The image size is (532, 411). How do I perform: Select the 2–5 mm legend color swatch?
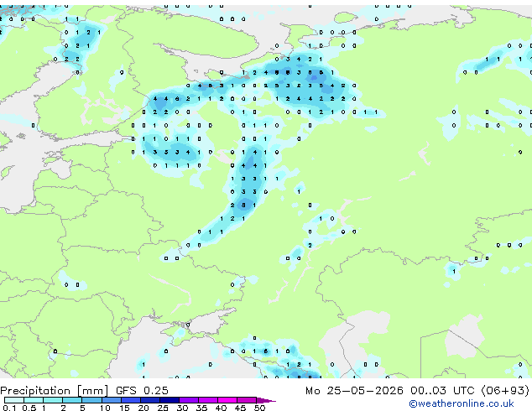73,400
